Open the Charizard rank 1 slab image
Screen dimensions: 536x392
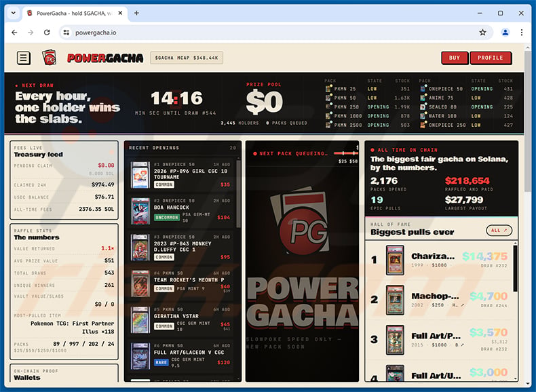pos(395,260)
